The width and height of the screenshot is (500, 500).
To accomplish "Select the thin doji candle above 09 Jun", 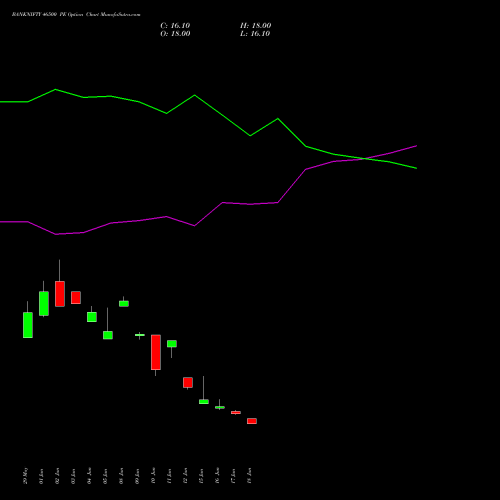I will [140, 335].
